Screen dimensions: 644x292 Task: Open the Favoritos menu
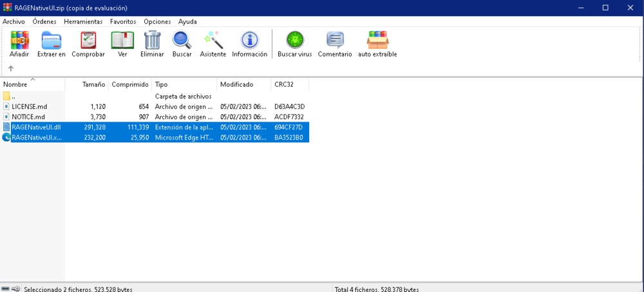pos(123,22)
